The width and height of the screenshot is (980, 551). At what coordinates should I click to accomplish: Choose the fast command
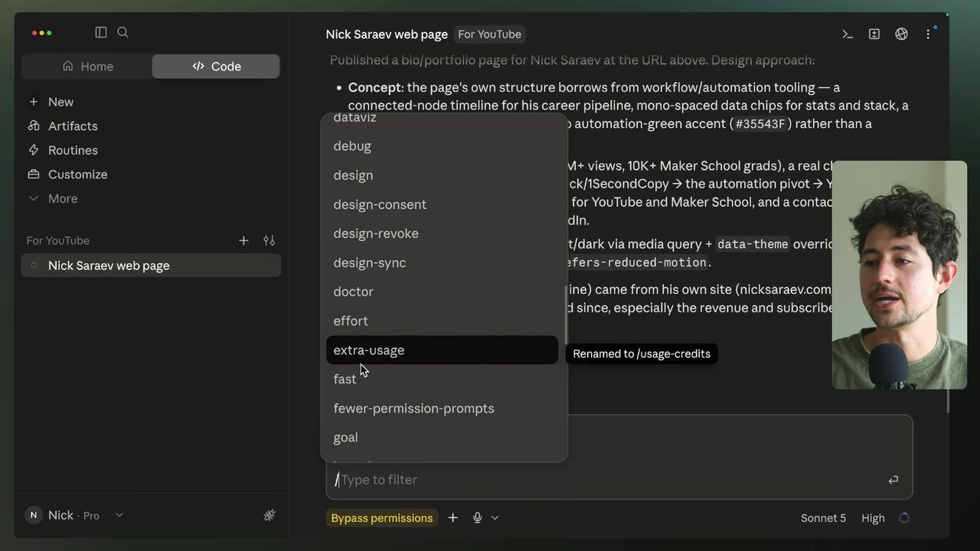pyautogui.click(x=443, y=379)
